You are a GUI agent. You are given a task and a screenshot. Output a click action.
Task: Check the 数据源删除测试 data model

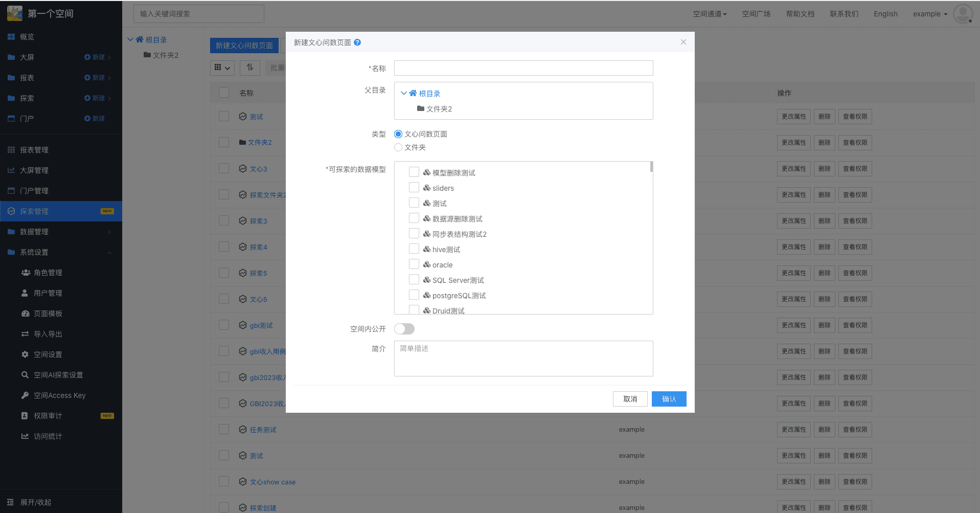pyautogui.click(x=414, y=218)
